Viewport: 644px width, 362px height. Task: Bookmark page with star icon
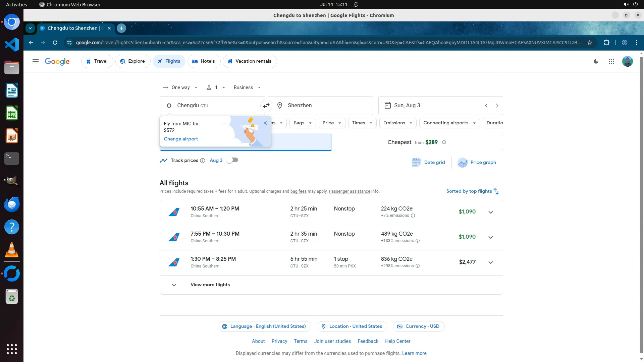coord(590,43)
